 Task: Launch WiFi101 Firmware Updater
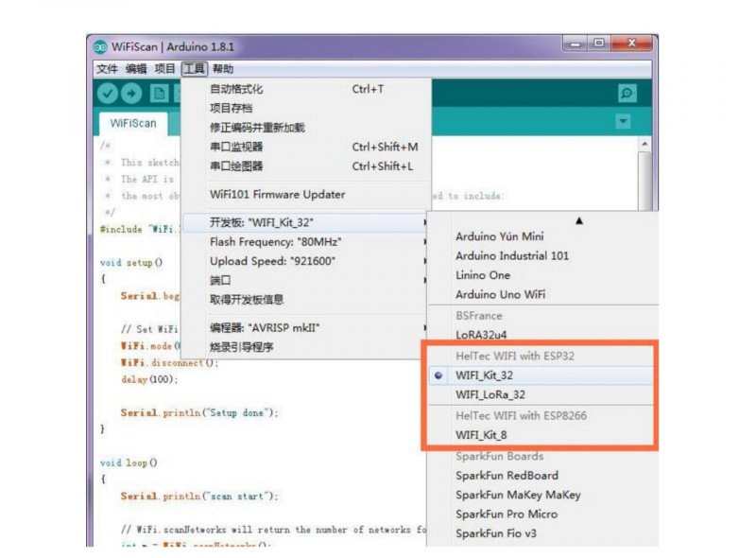[x=305, y=195]
